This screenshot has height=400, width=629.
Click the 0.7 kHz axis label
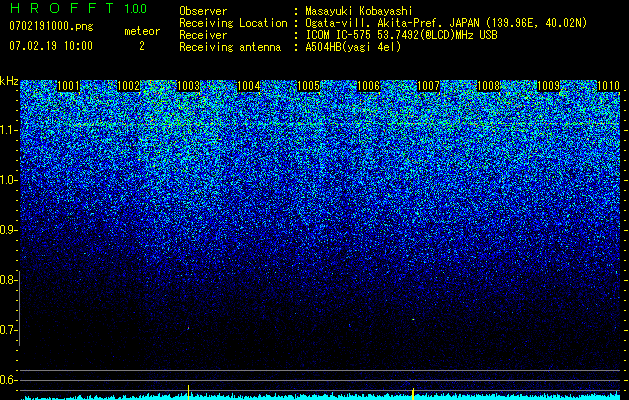pyautogui.click(x=7, y=330)
